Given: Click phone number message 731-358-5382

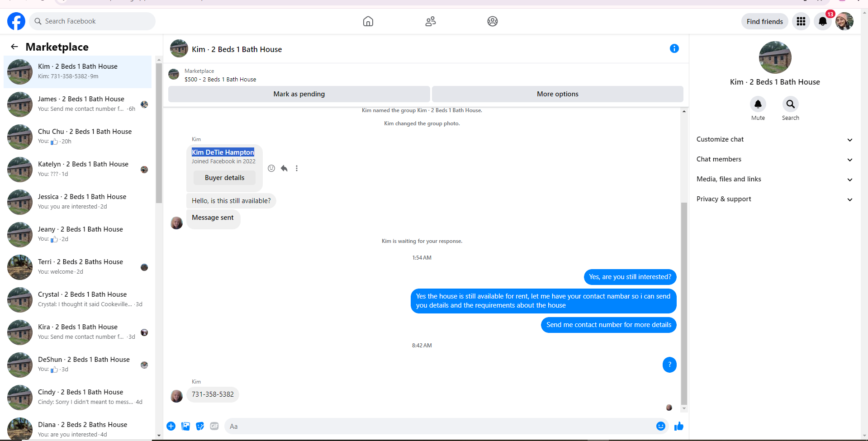Looking at the screenshot, I should tap(213, 394).
